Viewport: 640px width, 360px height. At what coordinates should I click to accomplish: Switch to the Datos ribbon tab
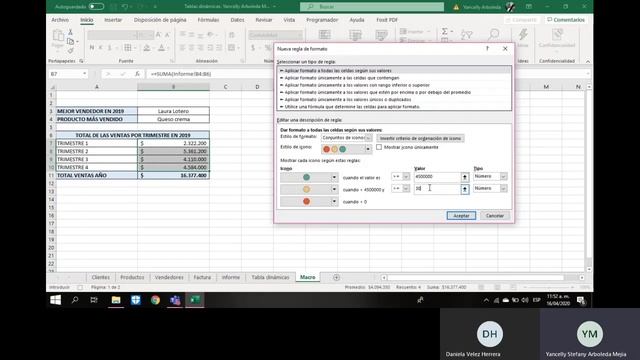point(237,20)
